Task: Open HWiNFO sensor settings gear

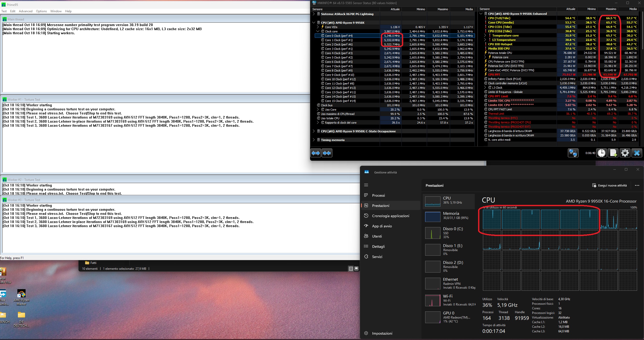Action: pos(625,153)
